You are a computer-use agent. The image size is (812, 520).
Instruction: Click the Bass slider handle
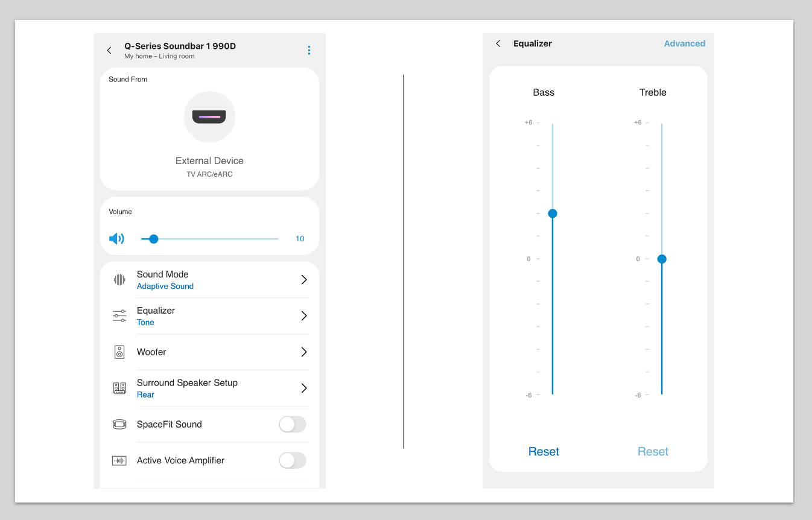(553, 214)
